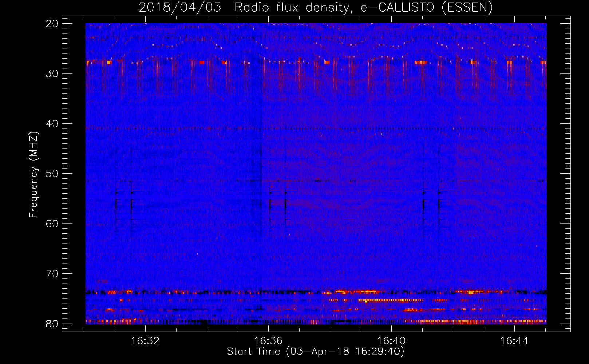Click the 16:40 time tick label
The height and width of the screenshot is (364, 589).
pos(391,341)
